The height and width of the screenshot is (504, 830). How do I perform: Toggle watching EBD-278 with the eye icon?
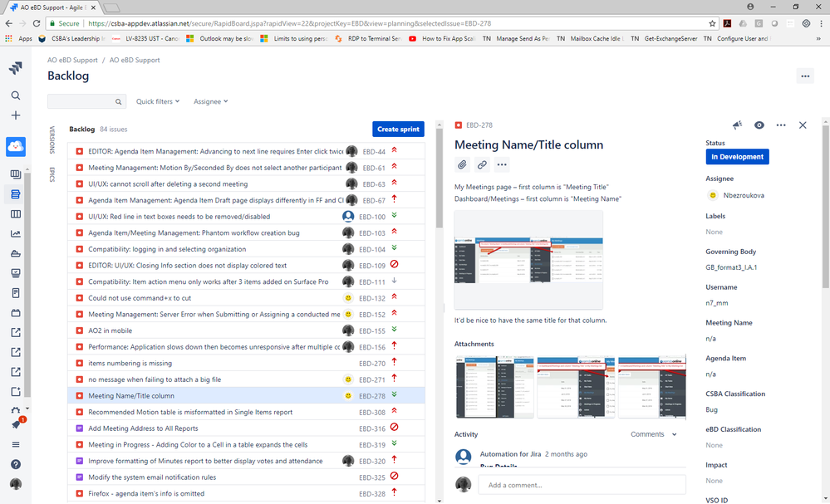point(759,125)
